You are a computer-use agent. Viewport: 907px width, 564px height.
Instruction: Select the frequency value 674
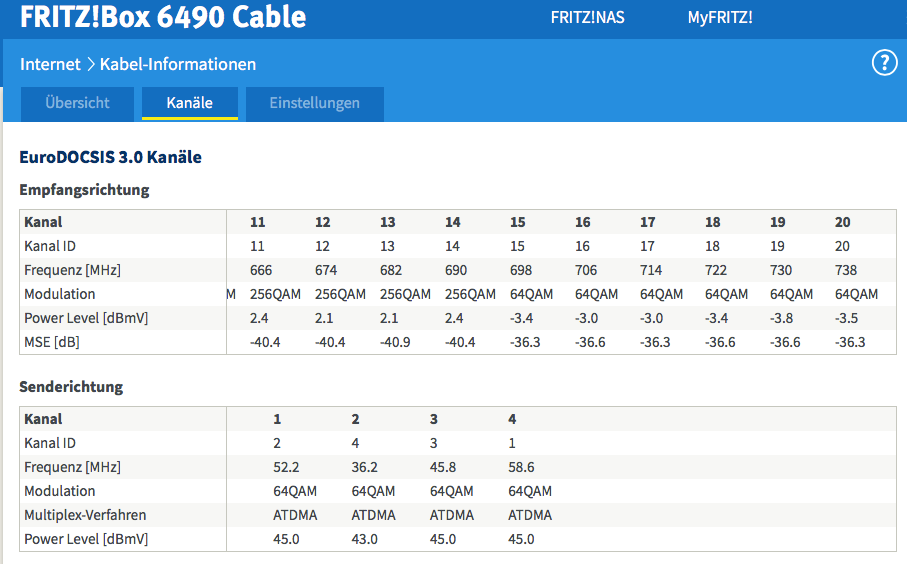326,270
